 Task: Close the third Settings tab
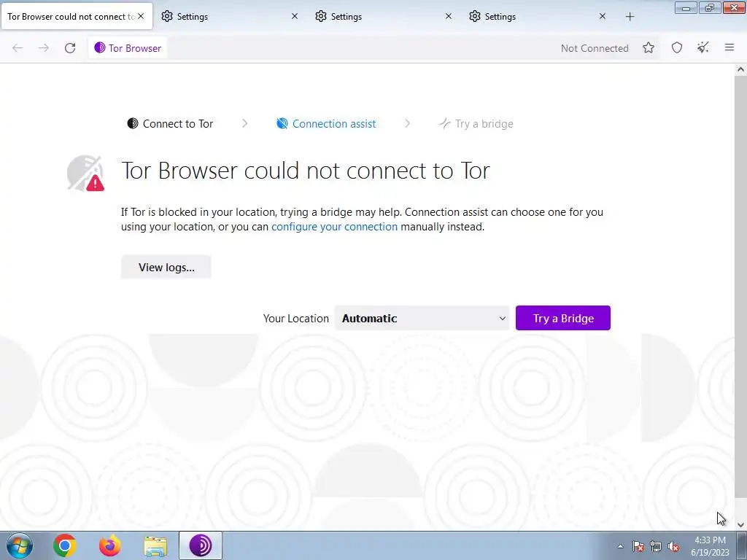(x=602, y=16)
